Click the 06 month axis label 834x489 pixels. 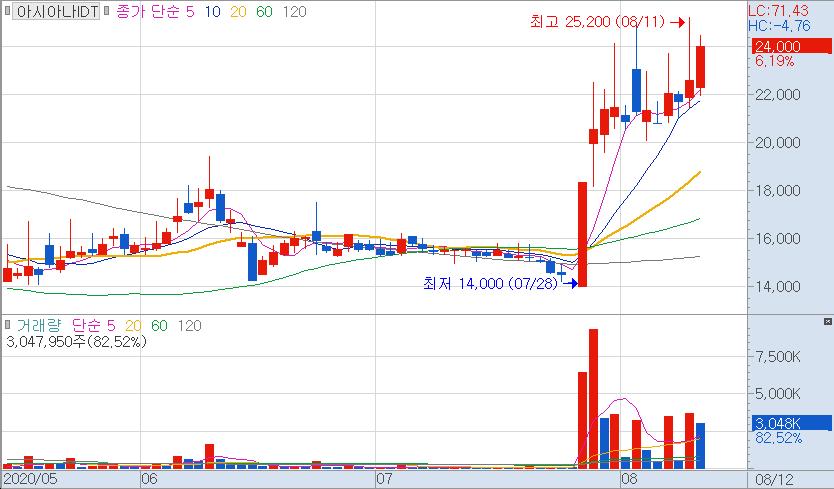point(149,479)
